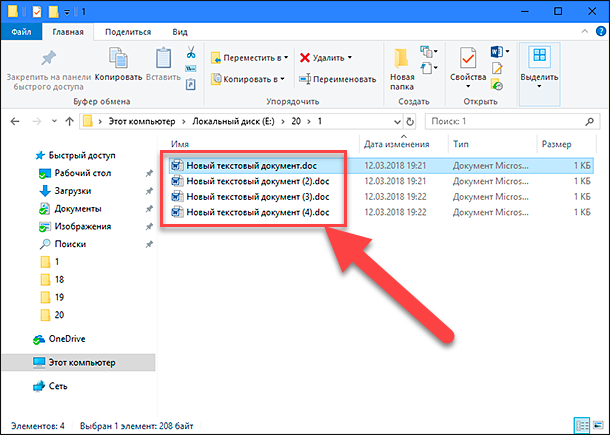Click the History icon in Открыть group
The width and height of the screenshot is (610, 435).
[497, 84]
